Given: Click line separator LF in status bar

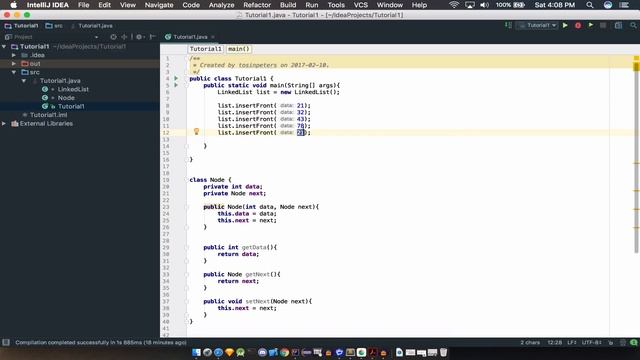Looking at the screenshot, I should point(571,342).
